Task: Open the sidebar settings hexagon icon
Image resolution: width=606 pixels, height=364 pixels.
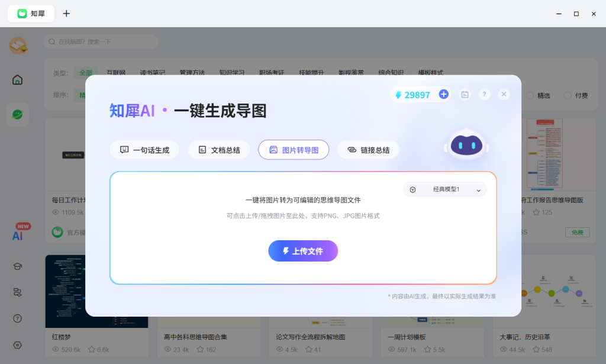Action: pos(17,345)
